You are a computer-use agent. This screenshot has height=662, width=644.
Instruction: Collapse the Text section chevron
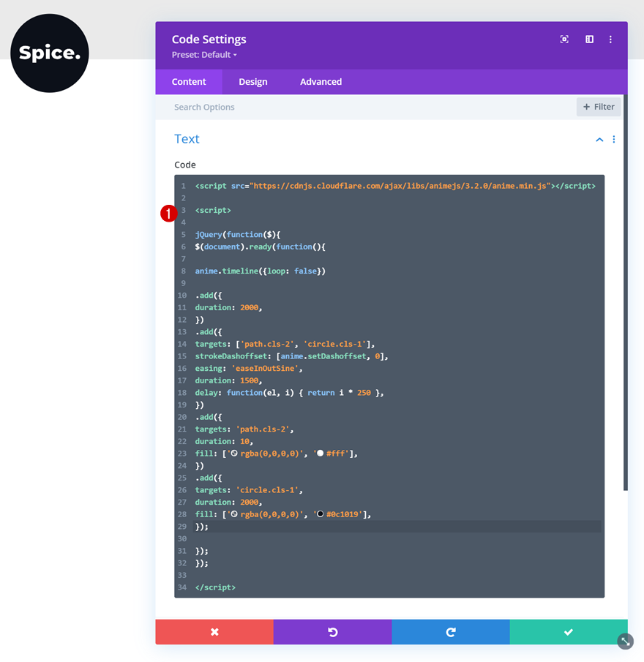(599, 139)
